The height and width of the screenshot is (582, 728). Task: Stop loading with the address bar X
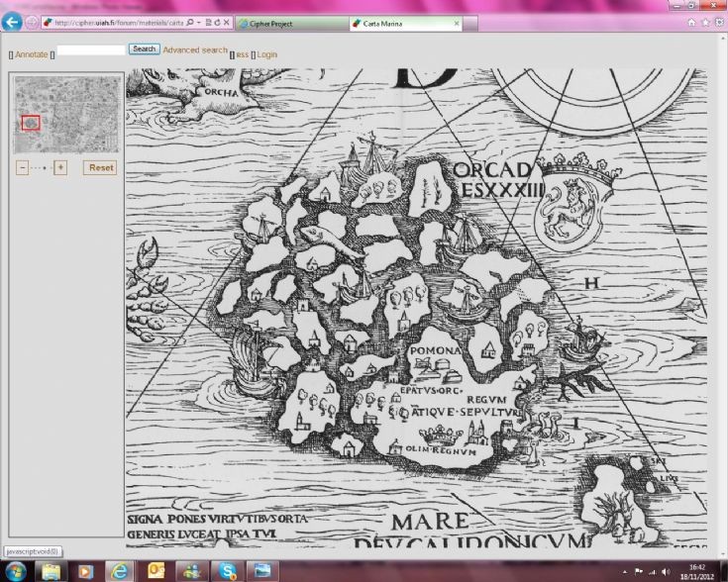[x=226, y=23]
